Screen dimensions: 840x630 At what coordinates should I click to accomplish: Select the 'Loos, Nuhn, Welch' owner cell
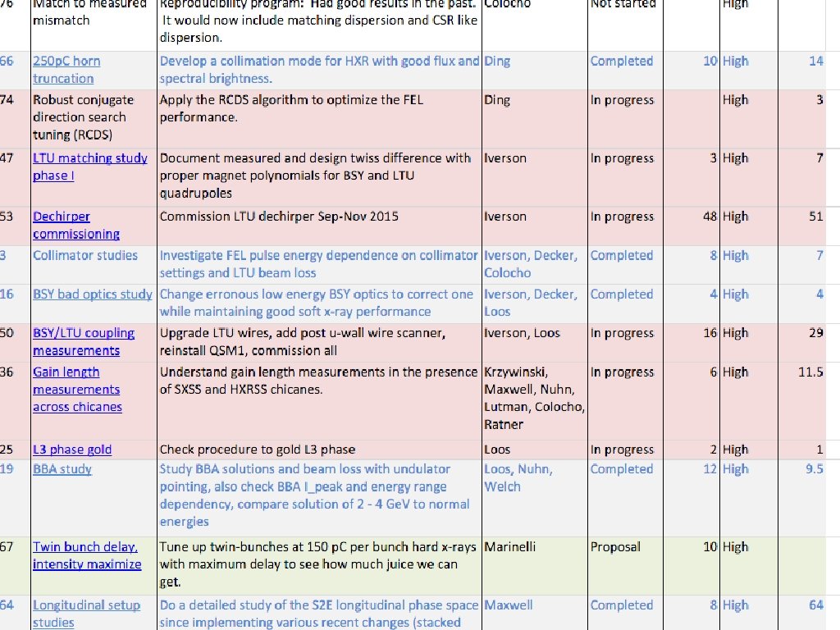pos(535,498)
